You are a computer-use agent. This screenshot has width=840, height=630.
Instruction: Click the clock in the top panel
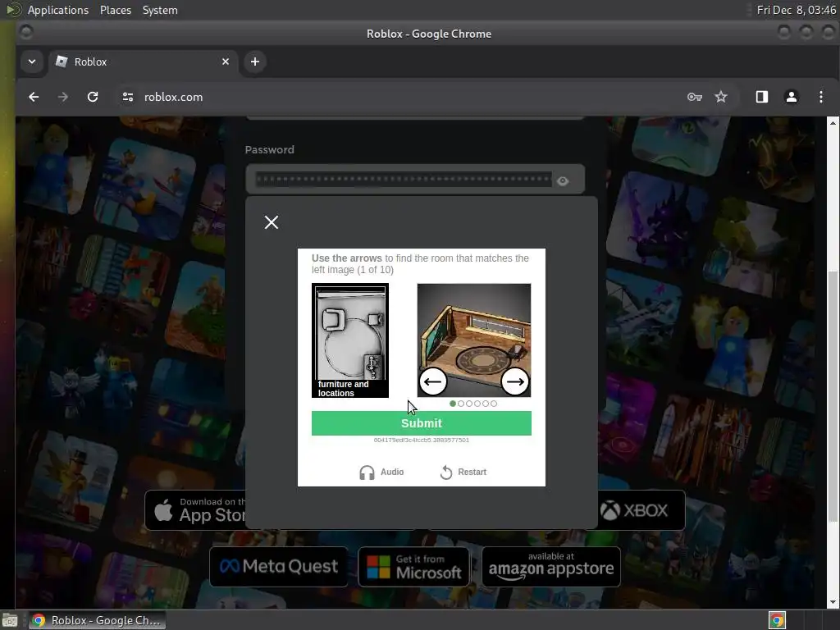tap(796, 10)
